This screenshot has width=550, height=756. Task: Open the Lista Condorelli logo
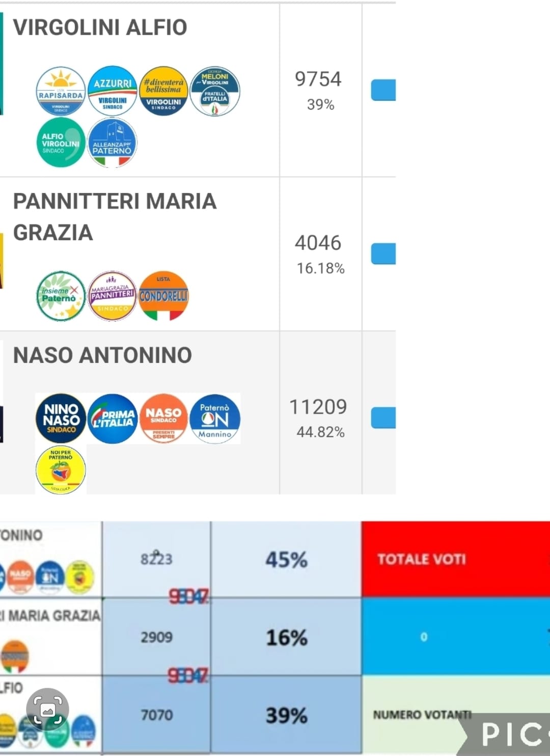[163, 296]
